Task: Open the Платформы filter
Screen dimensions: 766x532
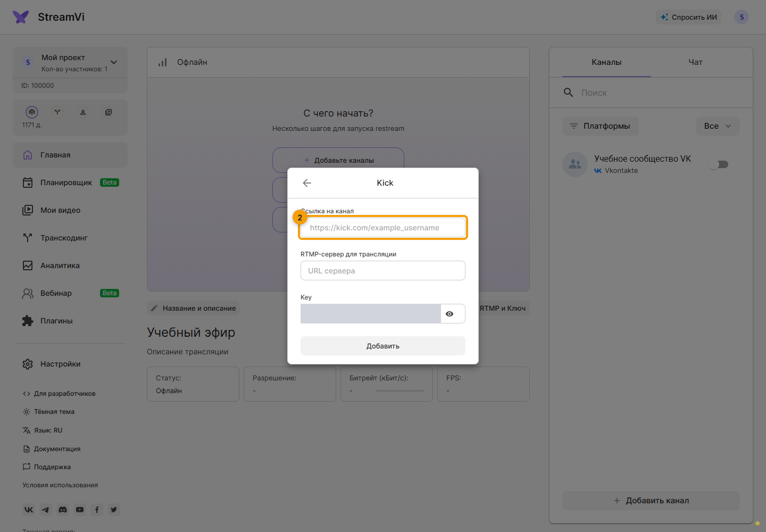Action: click(x=601, y=126)
